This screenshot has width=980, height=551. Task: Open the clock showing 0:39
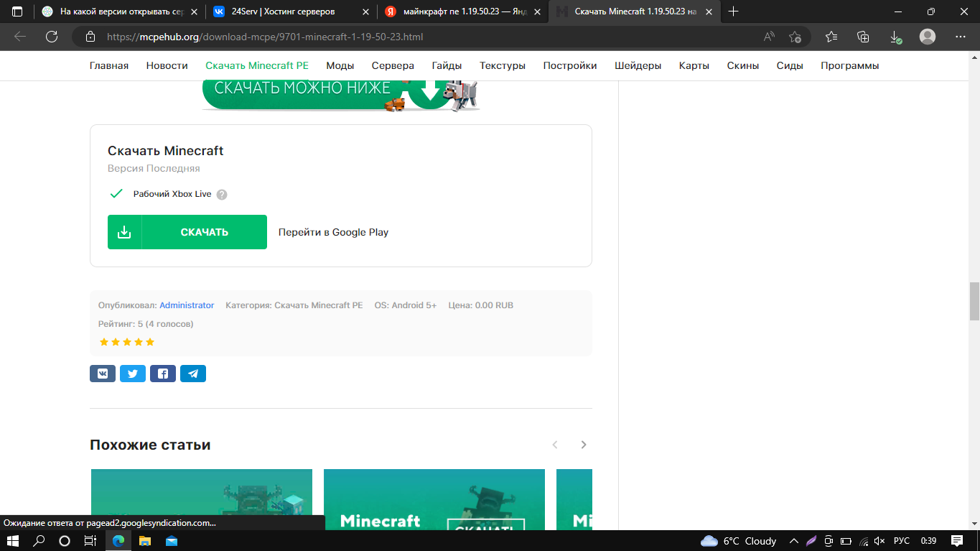point(928,541)
